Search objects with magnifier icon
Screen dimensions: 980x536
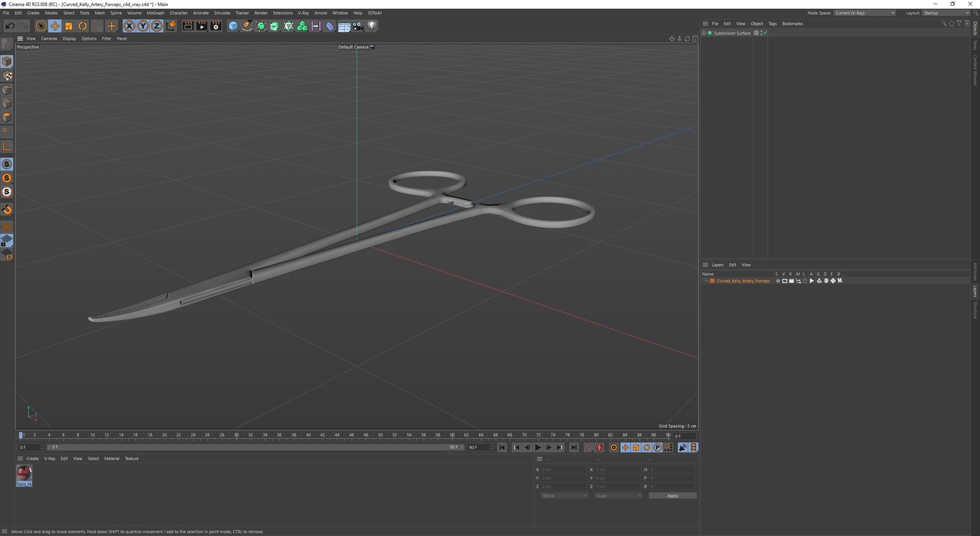point(944,23)
